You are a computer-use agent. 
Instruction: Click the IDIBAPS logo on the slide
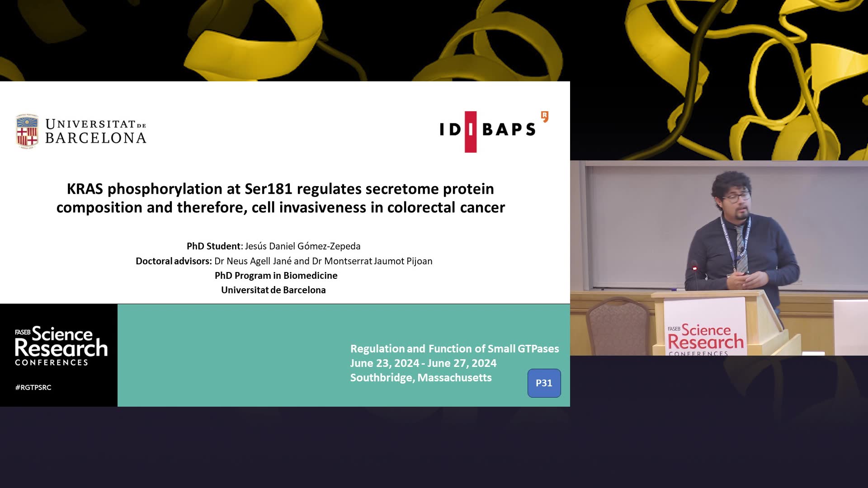[494, 131]
